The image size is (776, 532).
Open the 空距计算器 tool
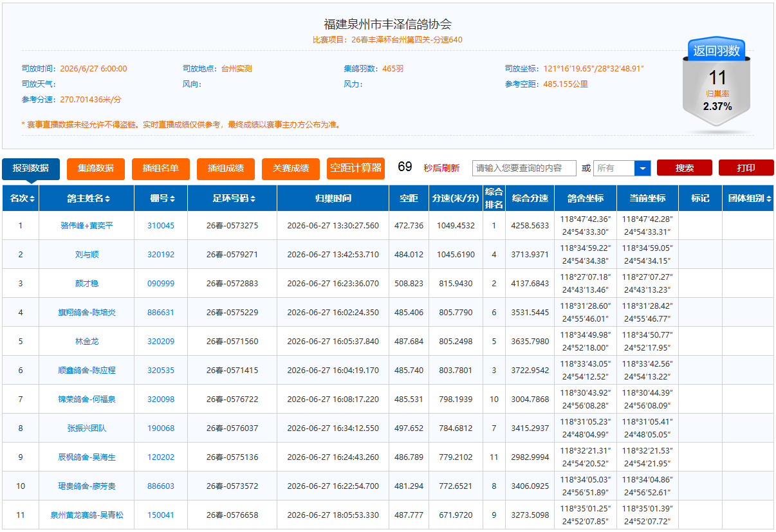[x=356, y=168]
